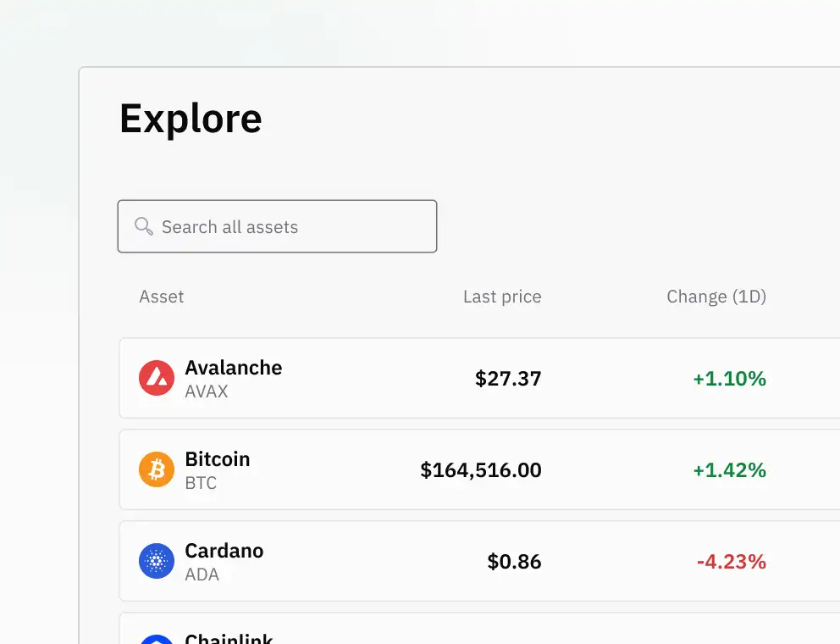Click Avalanche's $27.37 price

click(508, 379)
